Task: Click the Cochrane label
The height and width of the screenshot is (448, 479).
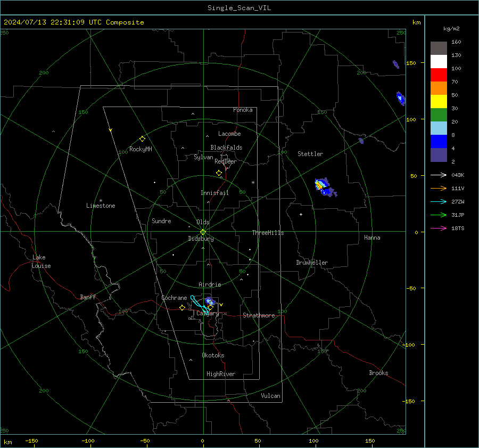Action: pyautogui.click(x=174, y=298)
